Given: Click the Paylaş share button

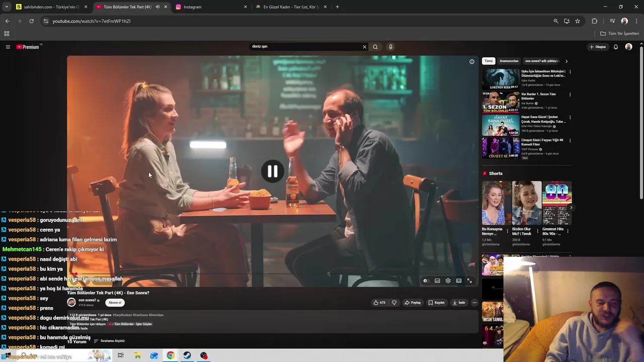Looking at the screenshot, I should (412, 303).
